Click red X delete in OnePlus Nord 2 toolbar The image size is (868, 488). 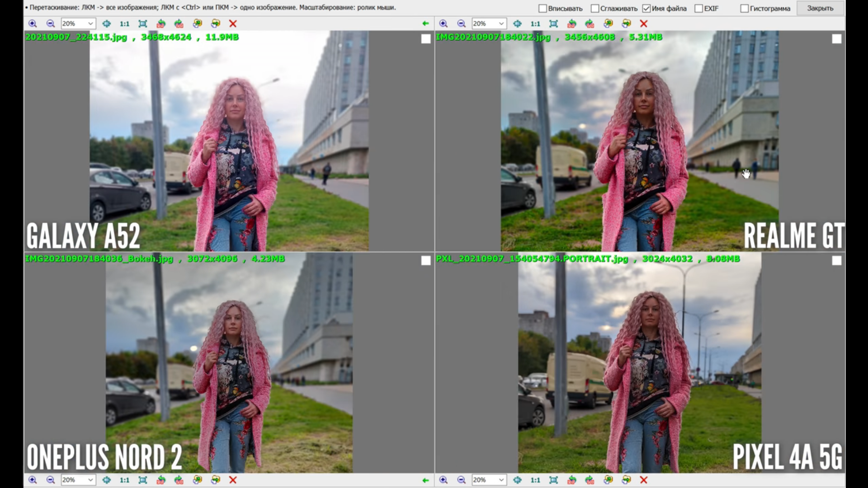[233, 480]
